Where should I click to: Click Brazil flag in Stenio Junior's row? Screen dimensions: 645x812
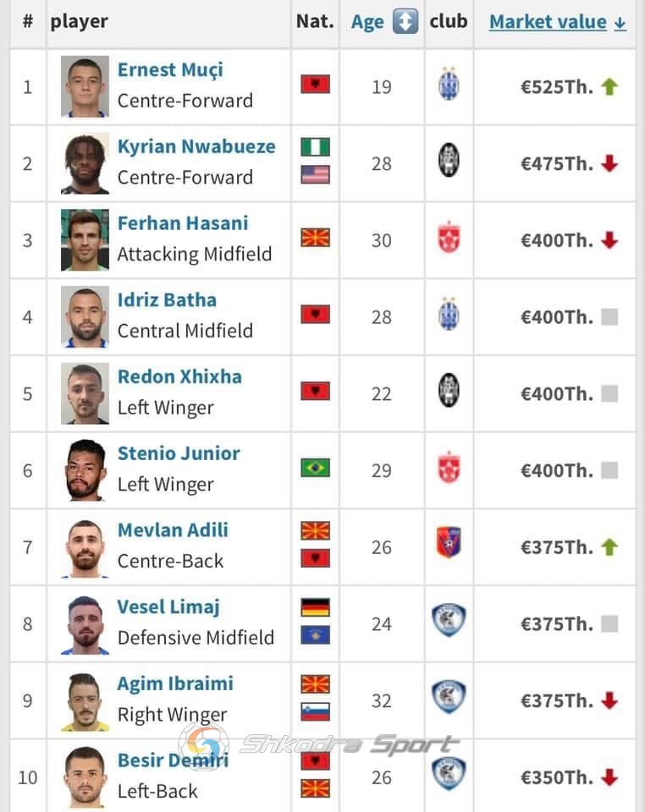pos(315,468)
